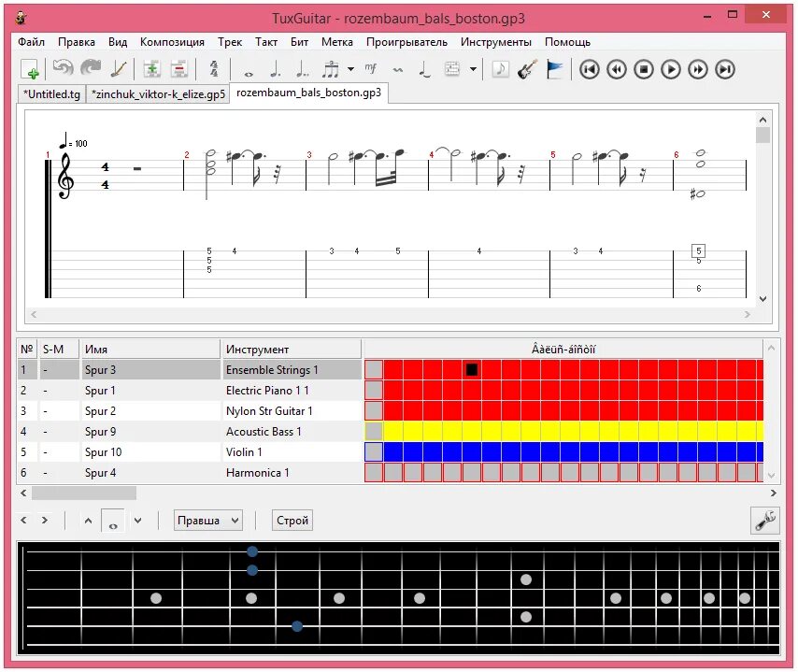
Task: Increase duration with fretboard up arrow
Action: (88, 521)
